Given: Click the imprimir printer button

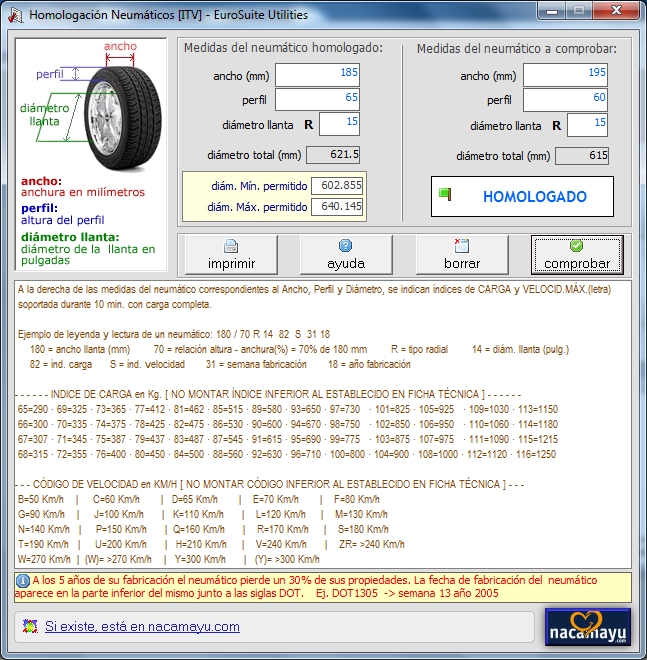Looking at the screenshot, I should 231,255.
